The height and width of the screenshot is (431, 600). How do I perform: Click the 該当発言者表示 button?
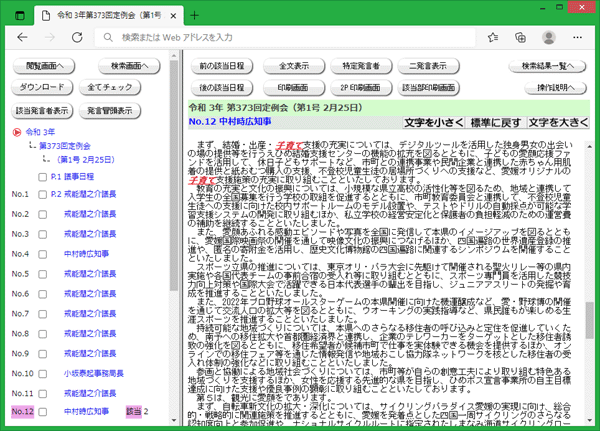click(x=42, y=111)
